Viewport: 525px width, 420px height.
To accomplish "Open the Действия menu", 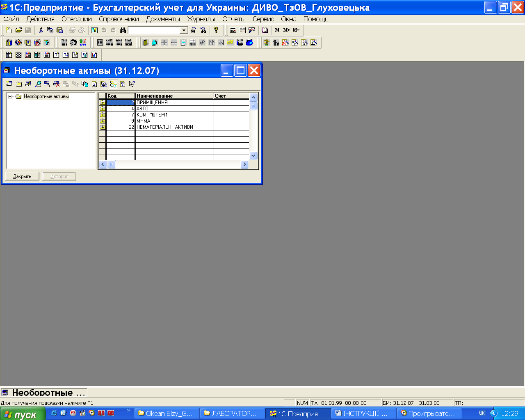I will point(41,19).
